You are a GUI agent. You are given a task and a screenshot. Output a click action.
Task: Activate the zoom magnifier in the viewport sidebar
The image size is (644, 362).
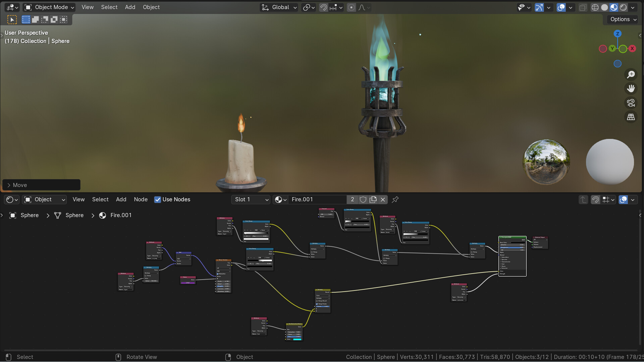click(631, 74)
